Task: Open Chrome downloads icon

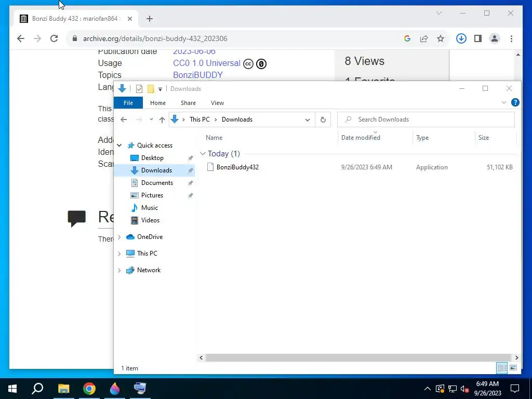Action: pyautogui.click(x=461, y=38)
